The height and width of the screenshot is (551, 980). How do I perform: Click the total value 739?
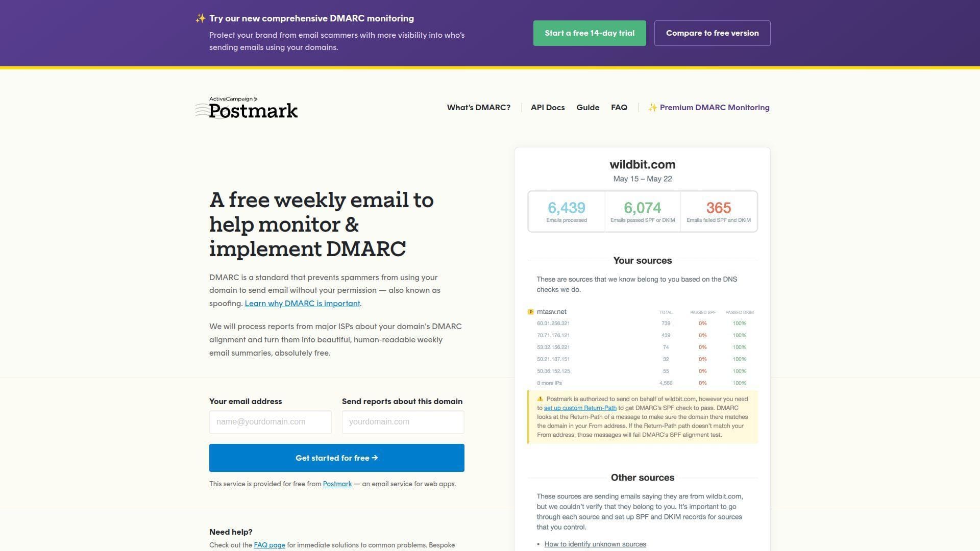click(x=666, y=323)
